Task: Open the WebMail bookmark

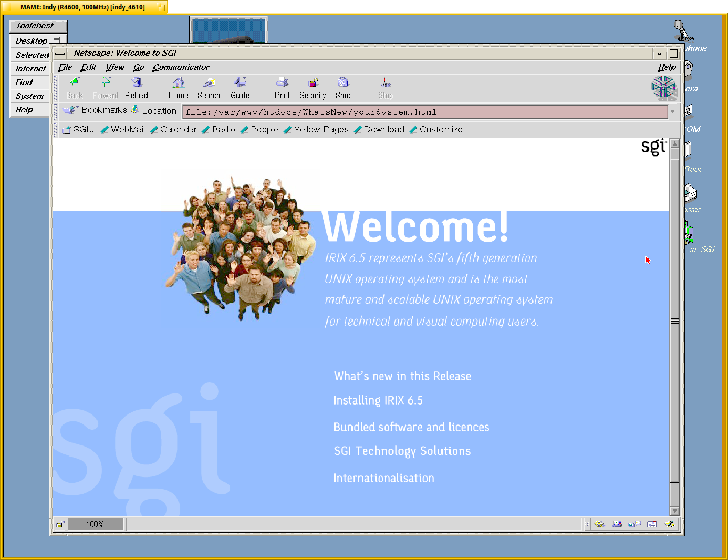Action: 122,129
